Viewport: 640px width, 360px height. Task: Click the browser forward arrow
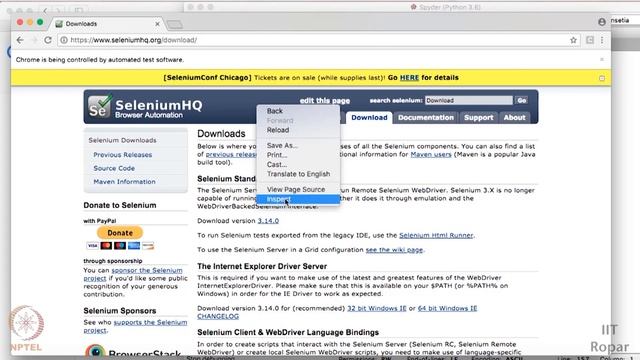pyautogui.click(x=35, y=40)
